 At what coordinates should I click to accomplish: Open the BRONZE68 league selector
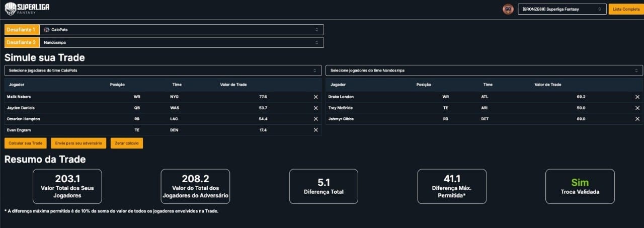pos(561,9)
